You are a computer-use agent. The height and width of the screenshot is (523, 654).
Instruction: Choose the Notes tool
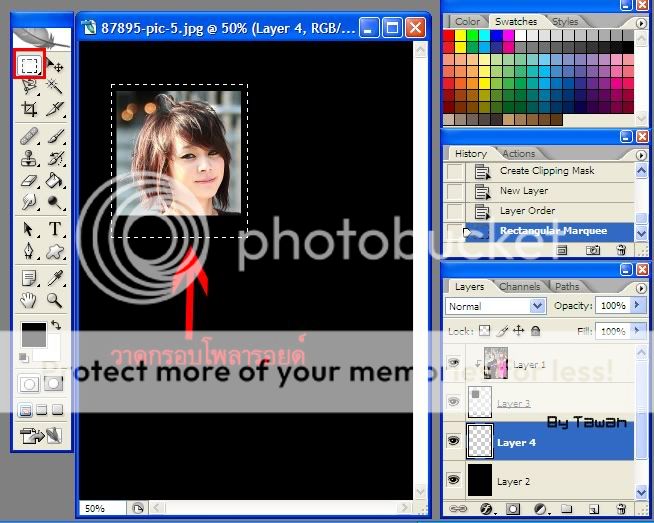(29, 278)
